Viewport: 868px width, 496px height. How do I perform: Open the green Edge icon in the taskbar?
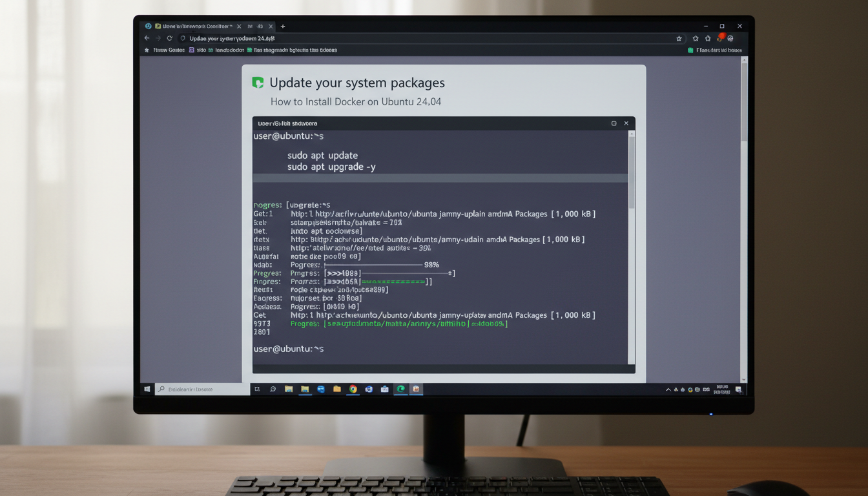tap(401, 389)
